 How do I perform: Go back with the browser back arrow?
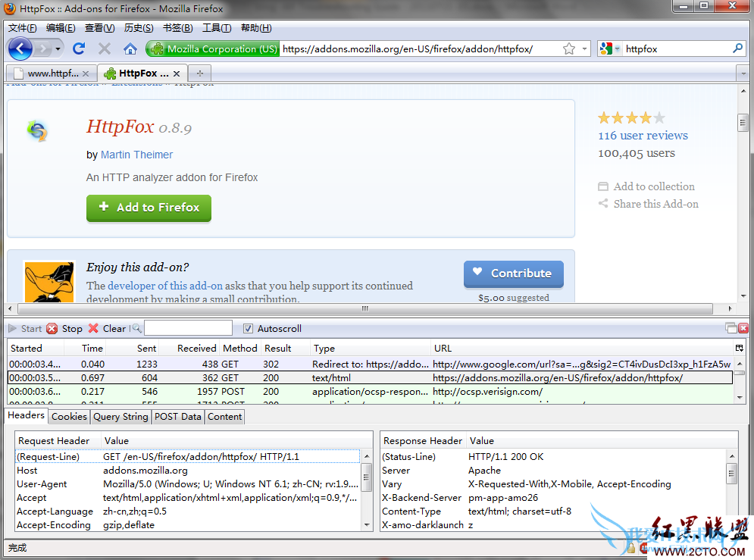pyautogui.click(x=20, y=48)
